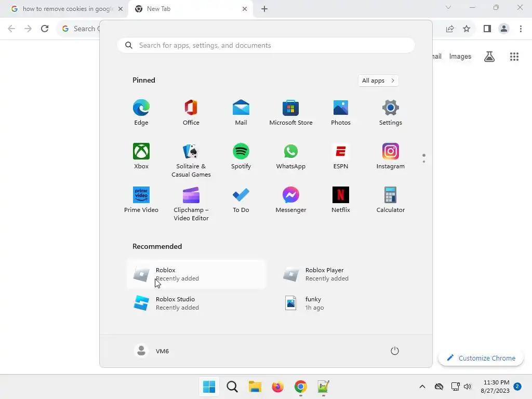Open a new Chrome tab

[x=264, y=9]
